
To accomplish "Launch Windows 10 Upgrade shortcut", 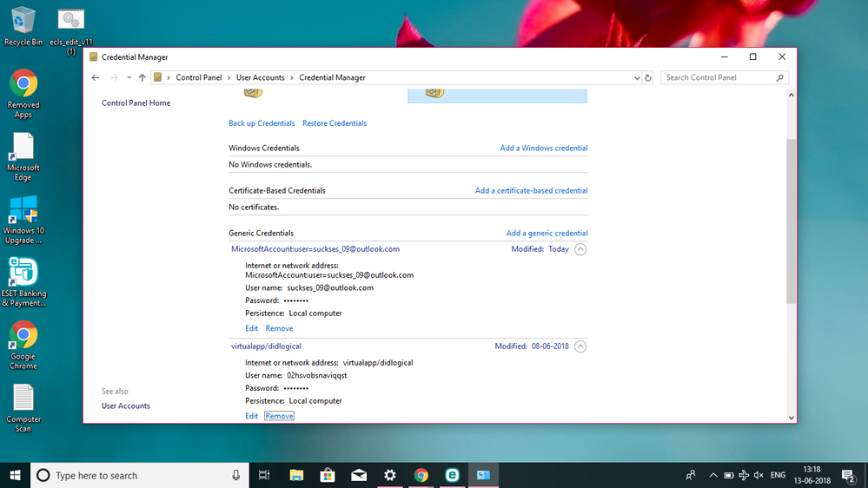I will coord(23,220).
